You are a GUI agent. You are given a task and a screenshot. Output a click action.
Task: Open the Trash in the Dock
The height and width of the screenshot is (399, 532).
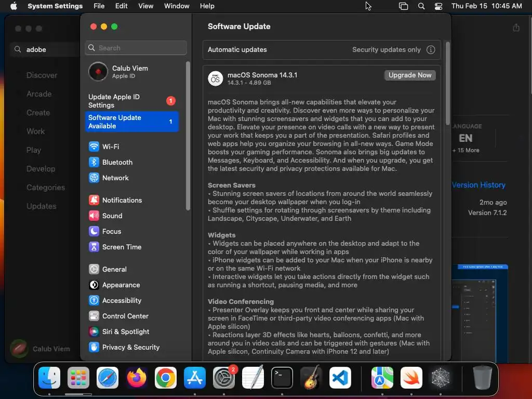click(x=483, y=378)
